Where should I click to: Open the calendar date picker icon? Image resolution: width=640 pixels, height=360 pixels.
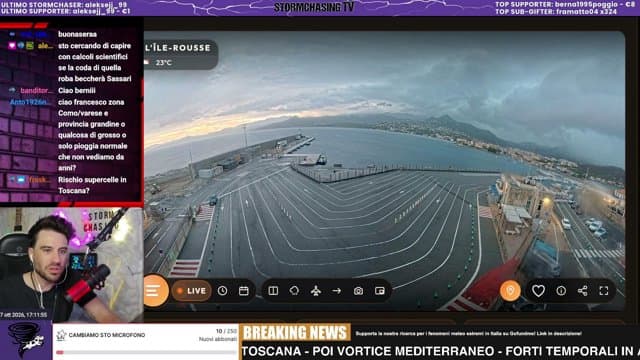[244, 291]
